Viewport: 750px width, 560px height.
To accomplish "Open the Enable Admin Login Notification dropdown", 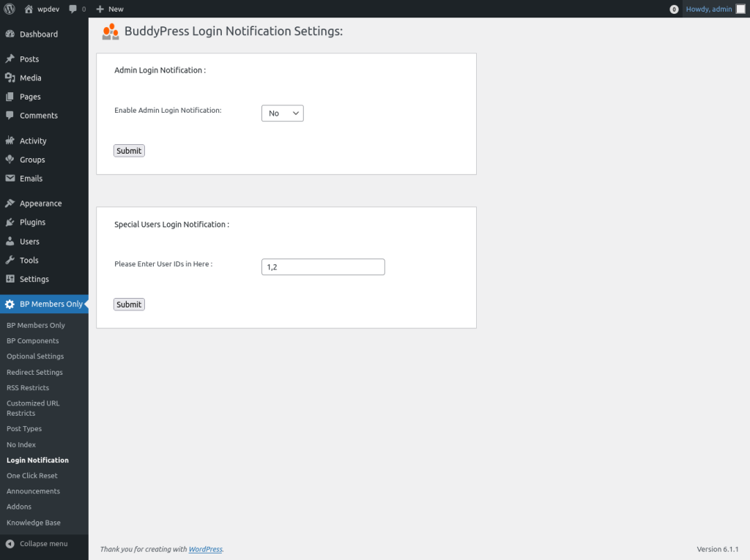I will (282, 113).
